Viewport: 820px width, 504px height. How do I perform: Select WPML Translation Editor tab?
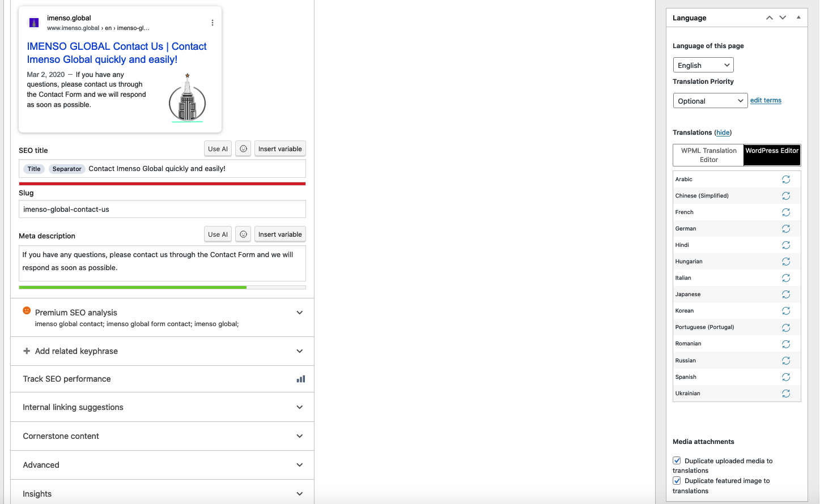tap(708, 155)
